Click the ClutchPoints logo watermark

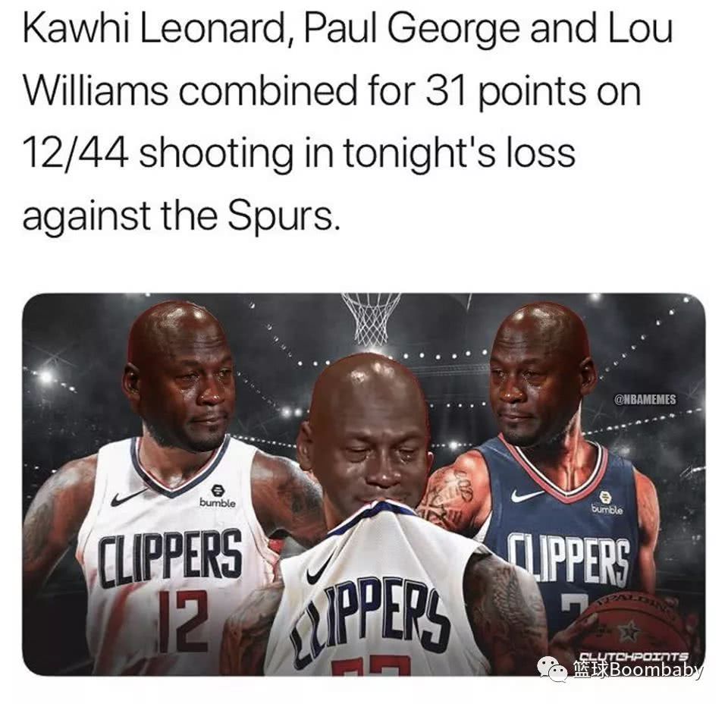(634, 656)
